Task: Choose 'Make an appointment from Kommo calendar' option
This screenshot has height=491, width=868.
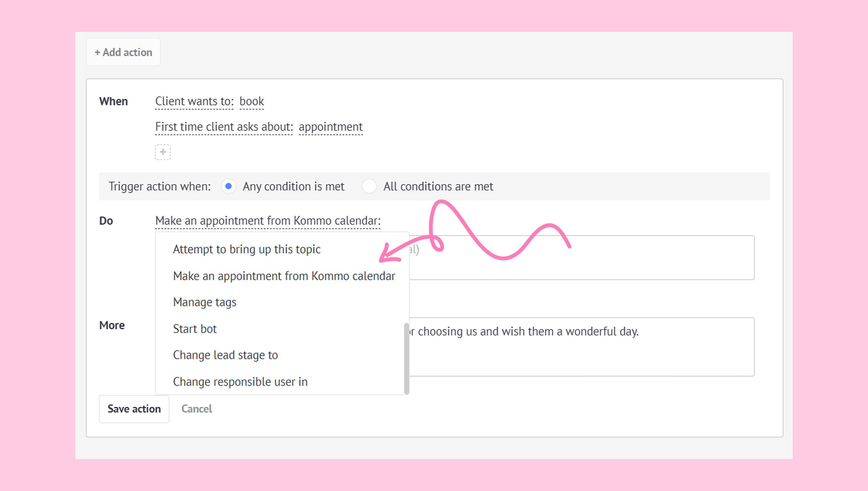Action: pos(284,276)
